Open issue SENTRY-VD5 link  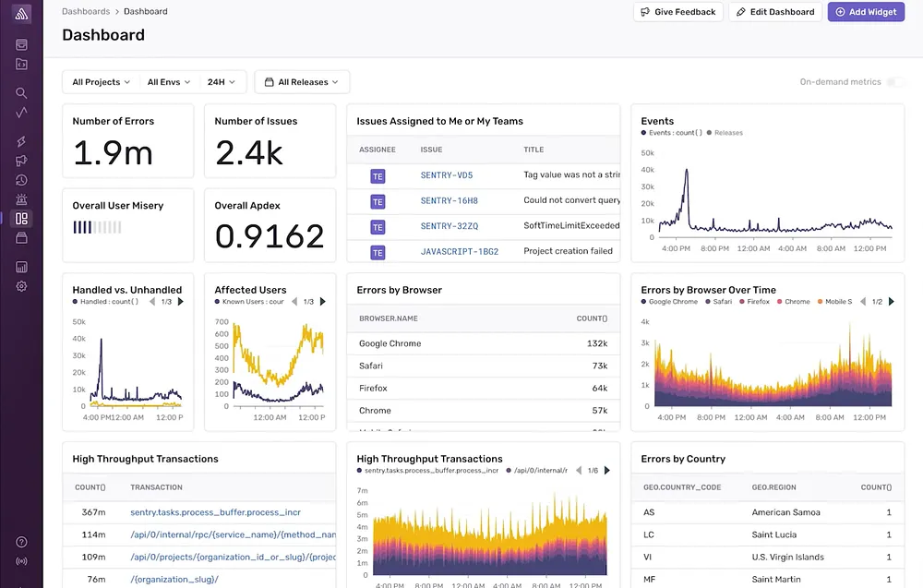(x=447, y=174)
